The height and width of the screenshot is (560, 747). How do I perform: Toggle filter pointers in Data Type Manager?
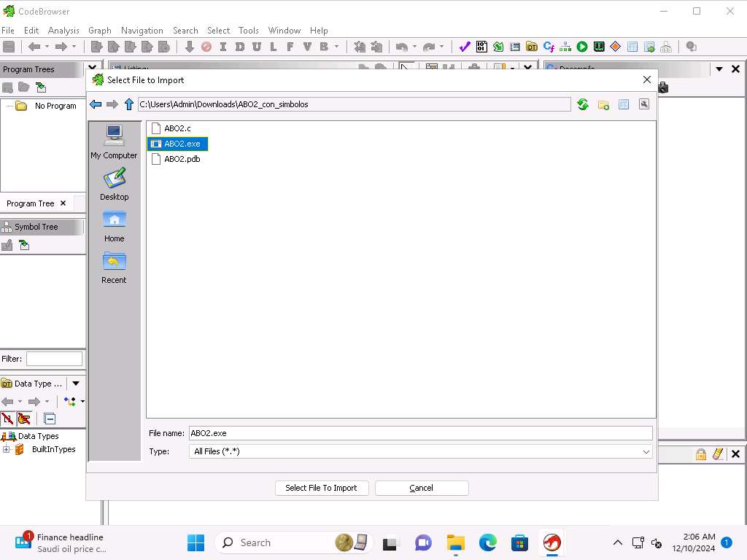[24, 419]
